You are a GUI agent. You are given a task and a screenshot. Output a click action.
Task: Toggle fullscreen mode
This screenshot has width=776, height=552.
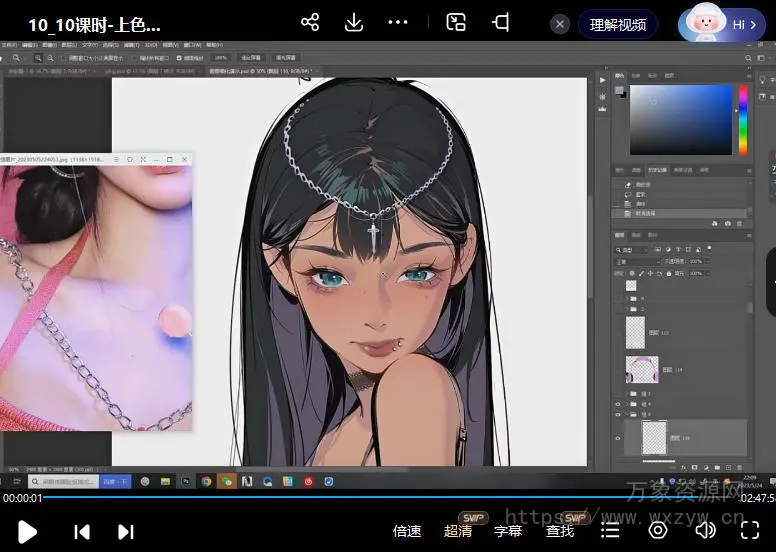749,530
